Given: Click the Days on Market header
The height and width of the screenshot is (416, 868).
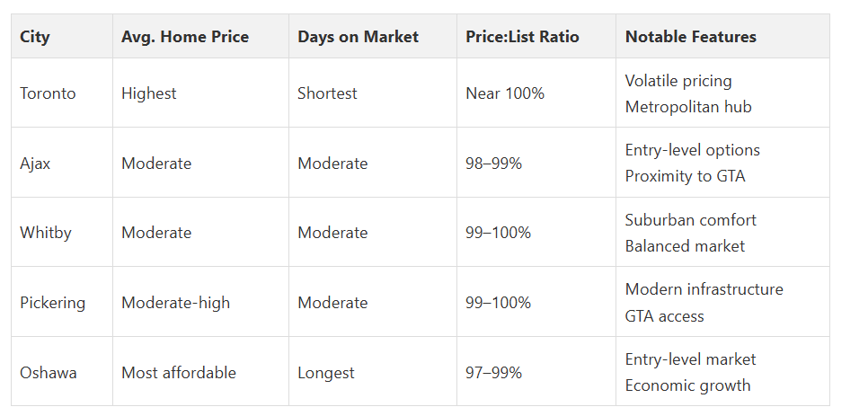Looking at the screenshot, I should (358, 37).
